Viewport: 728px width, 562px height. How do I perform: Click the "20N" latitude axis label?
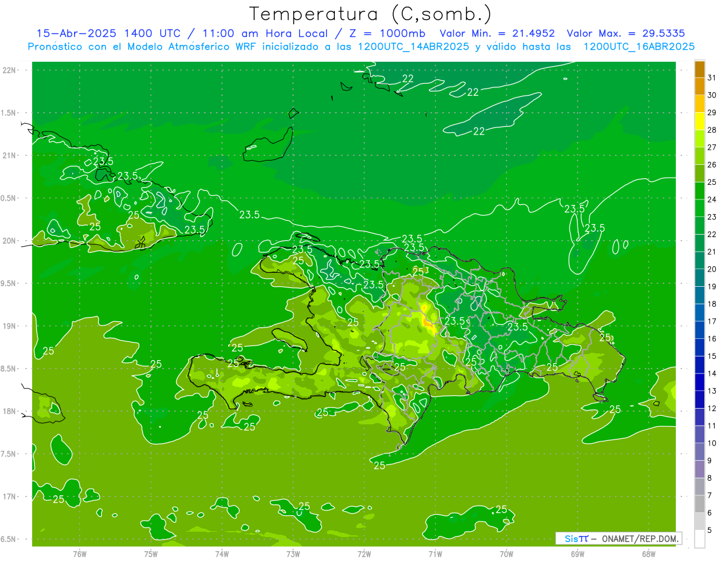[10, 241]
